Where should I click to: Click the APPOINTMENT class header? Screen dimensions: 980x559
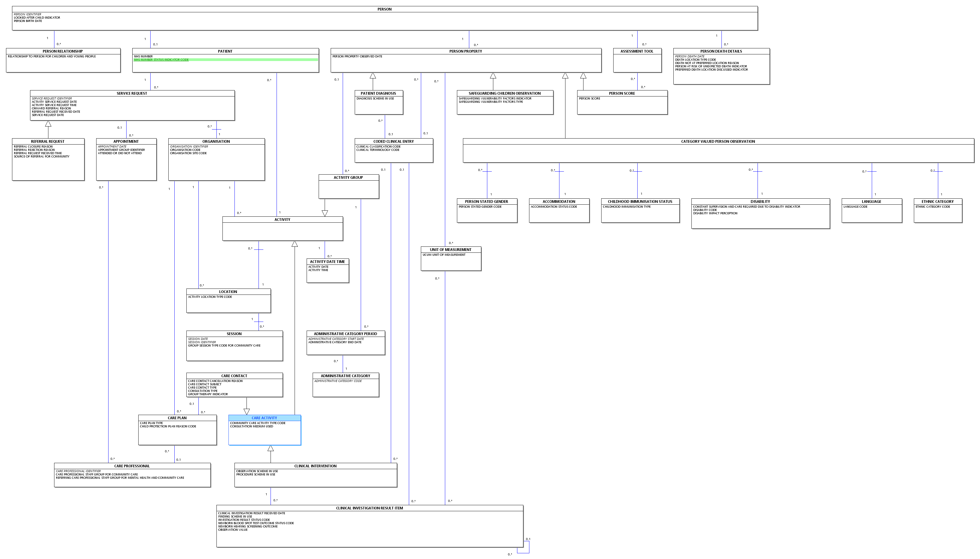(x=126, y=141)
